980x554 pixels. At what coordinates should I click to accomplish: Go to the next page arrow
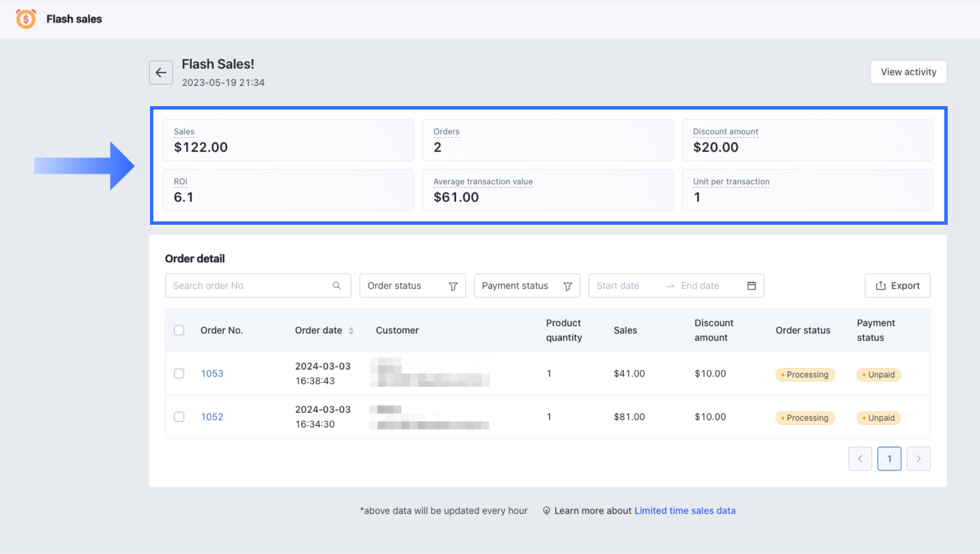tap(918, 459)
